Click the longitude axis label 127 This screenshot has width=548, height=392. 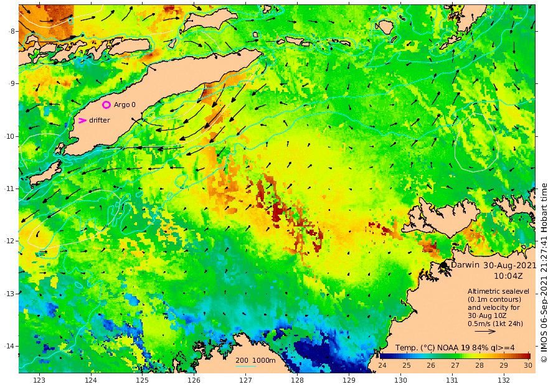[246, 380]
